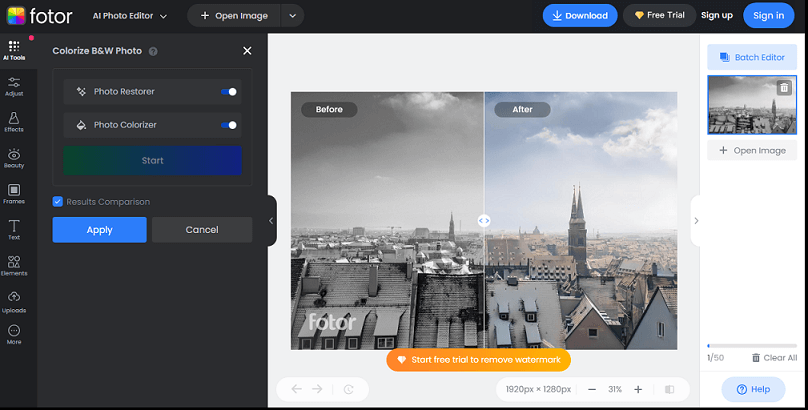
Task: Click the Start button
Action: (153, 160)
